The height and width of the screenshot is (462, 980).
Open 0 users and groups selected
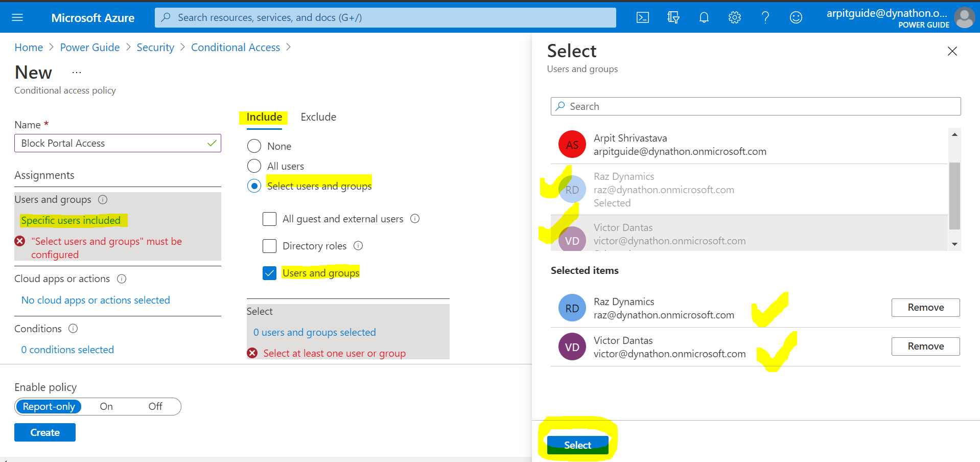pos(315,332)
